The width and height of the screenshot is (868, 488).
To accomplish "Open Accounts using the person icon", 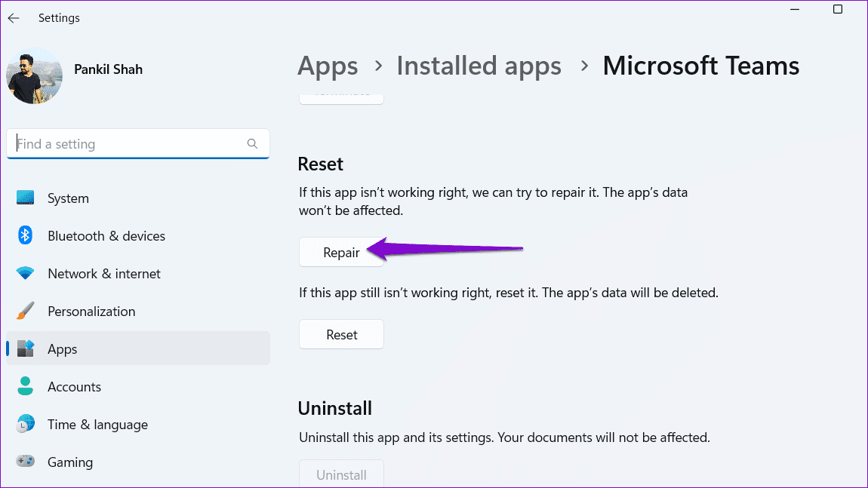I will (x=26, y=387).
